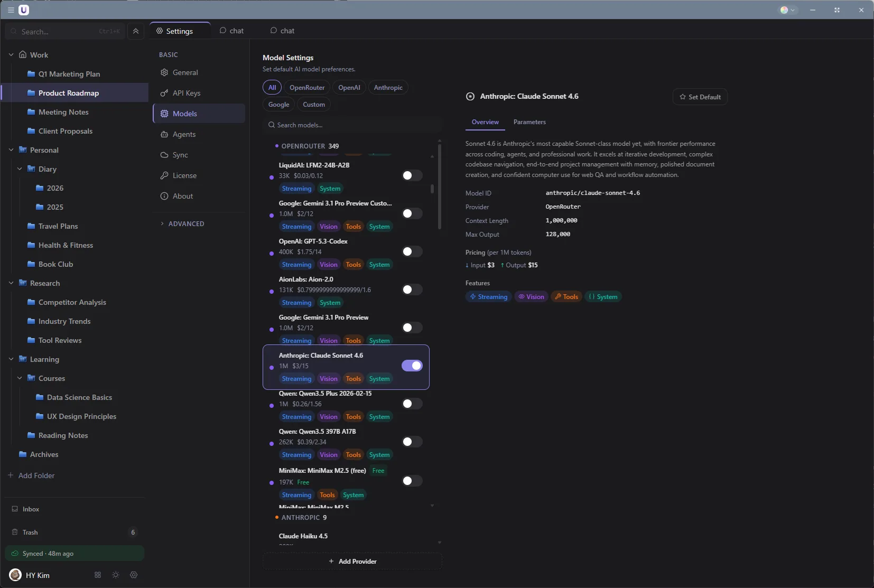Viewport: 874px width, 588px height.
Task: Enable the MiniMax M2.5 free model
Action: coord(411,481)
